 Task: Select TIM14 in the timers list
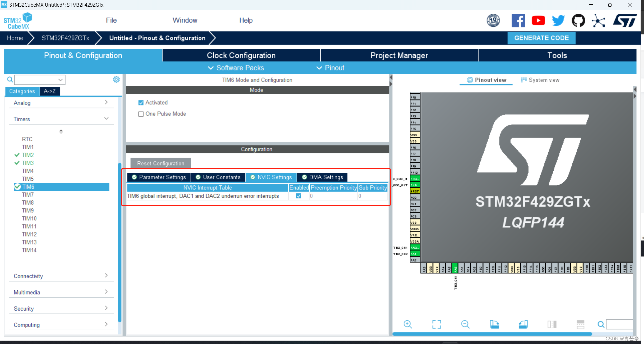coord(29,250)
